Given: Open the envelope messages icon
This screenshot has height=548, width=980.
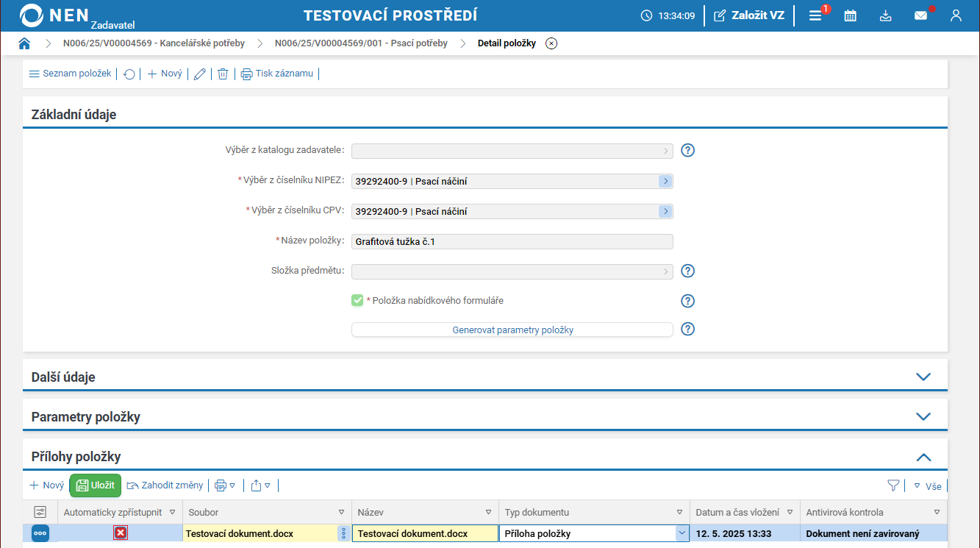Looking at the screenshot, I should (x=920, y=15).
